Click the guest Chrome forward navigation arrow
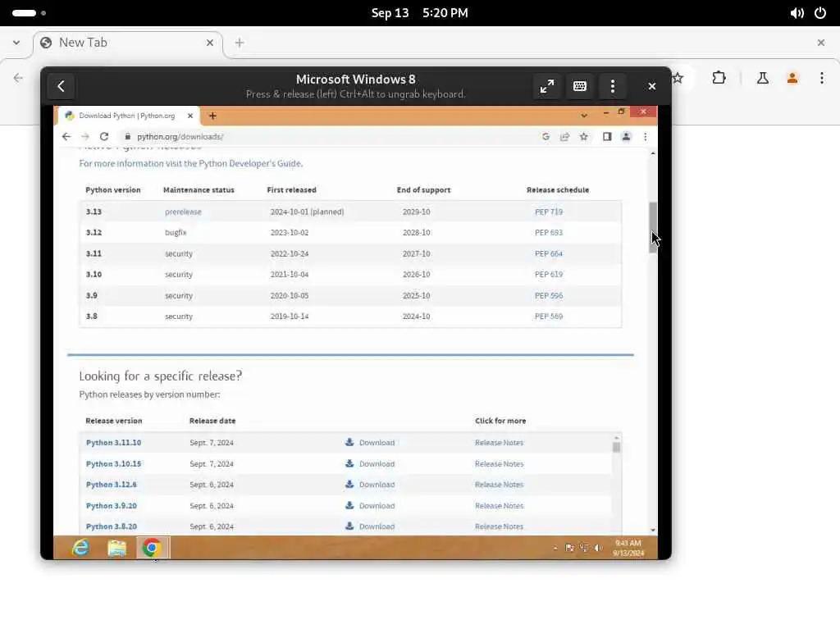The width and height of the screenshot is (840, 638). [x=85, y=137]
